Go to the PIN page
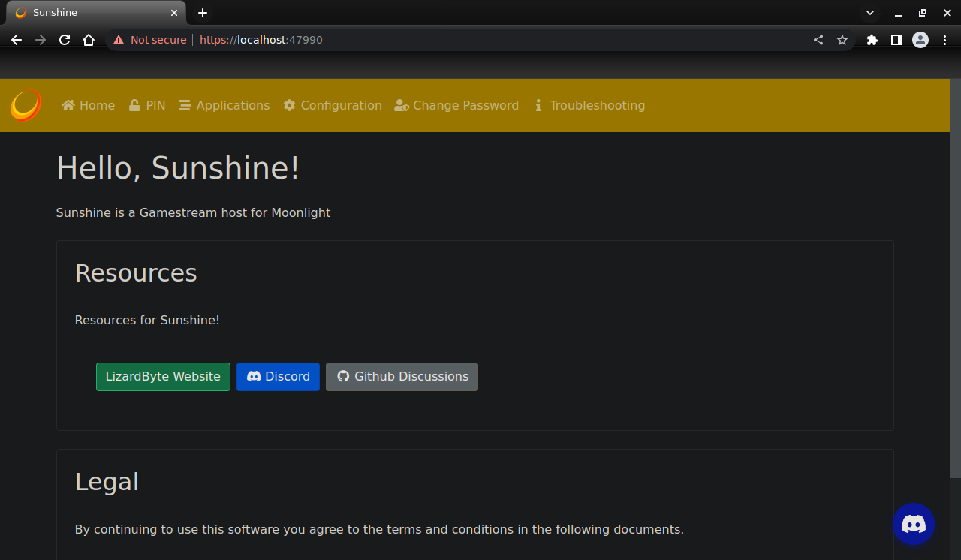961x560 pixels. click(x=147, y=105)
